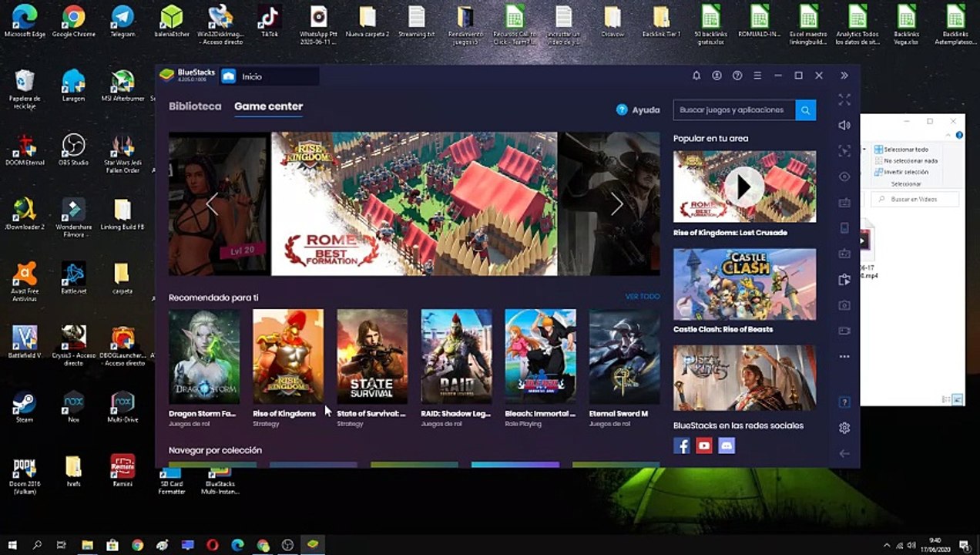Viewport: 980px width, 555px height.
Task: Open BlueStacks Facebook page icon
Action: (x=682, y=446)
